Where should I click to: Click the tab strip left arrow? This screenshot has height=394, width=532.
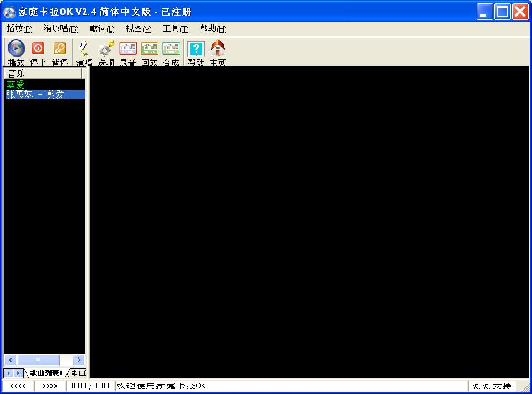9,373
